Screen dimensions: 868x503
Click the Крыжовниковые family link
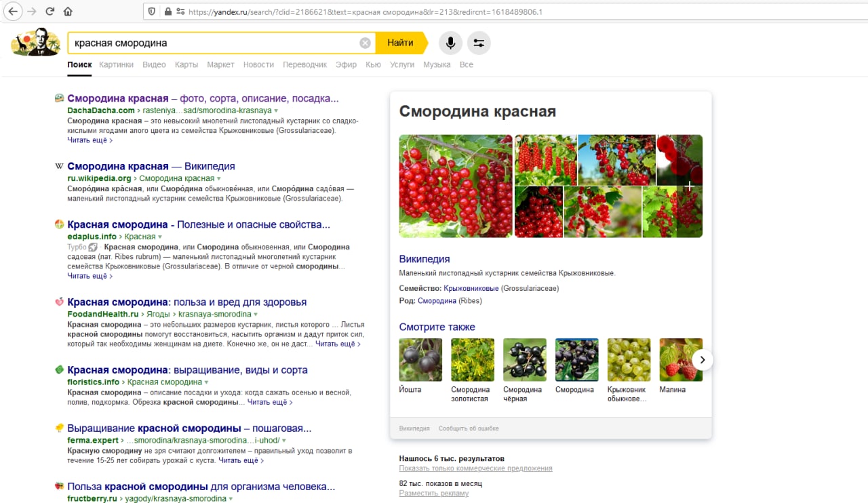pyautogui.click(x=471, y=288)
